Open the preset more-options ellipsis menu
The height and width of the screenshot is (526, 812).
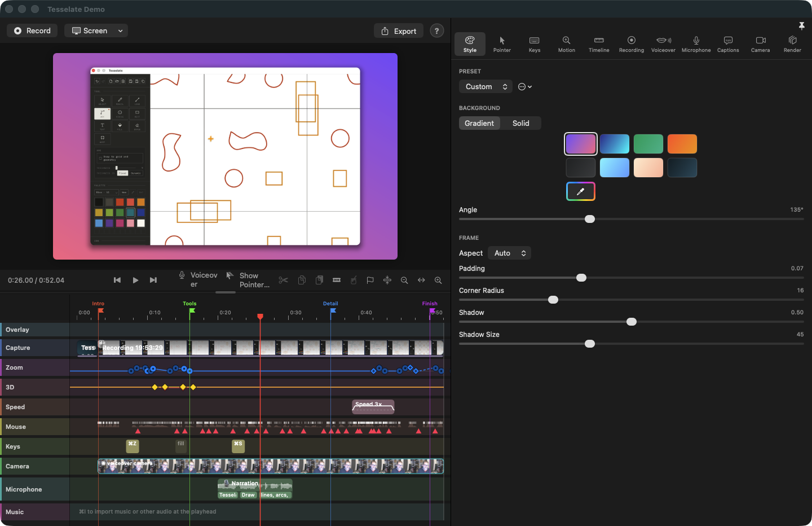pyautogui.click(x=525, y=86)
